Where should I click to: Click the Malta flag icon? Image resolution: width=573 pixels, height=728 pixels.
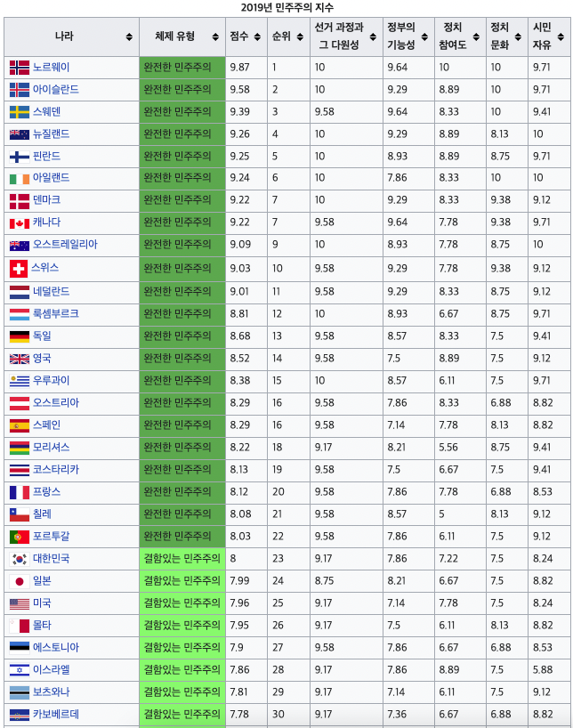pos(19,627)
